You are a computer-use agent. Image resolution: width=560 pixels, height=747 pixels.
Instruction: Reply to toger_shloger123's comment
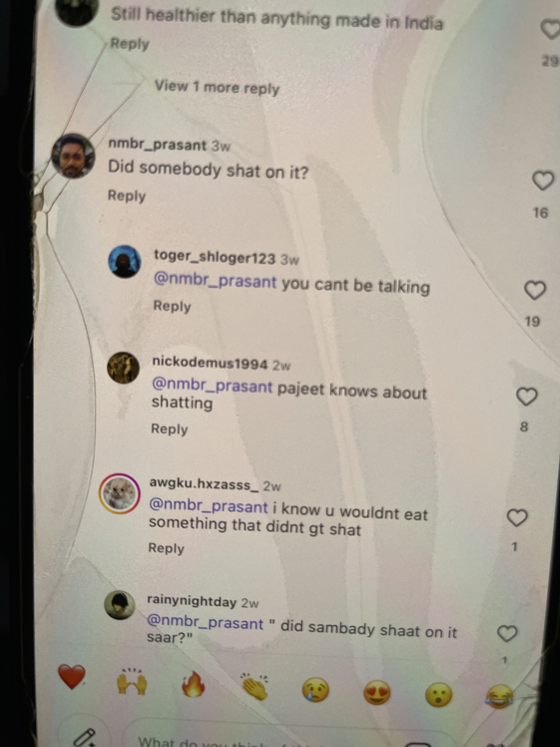tap(172, 306)
